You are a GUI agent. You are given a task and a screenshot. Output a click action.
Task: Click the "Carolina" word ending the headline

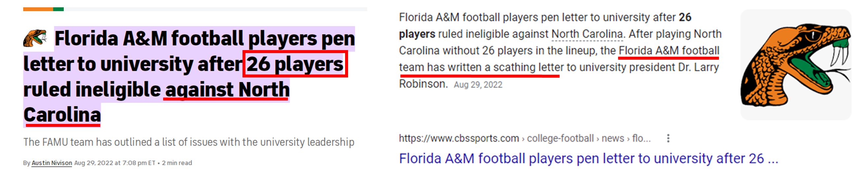pos(62,115)
